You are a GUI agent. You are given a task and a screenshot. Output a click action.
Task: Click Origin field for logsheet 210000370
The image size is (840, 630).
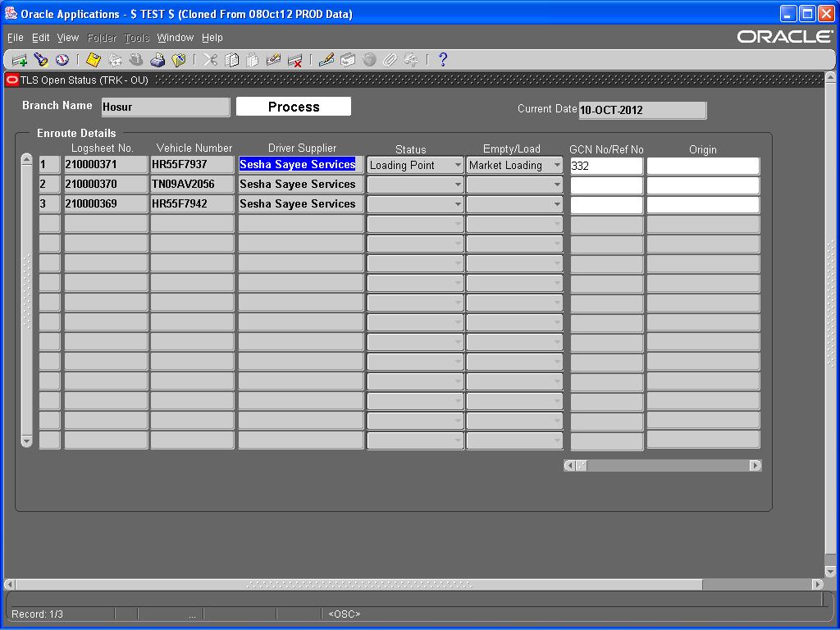click(703, 185)
